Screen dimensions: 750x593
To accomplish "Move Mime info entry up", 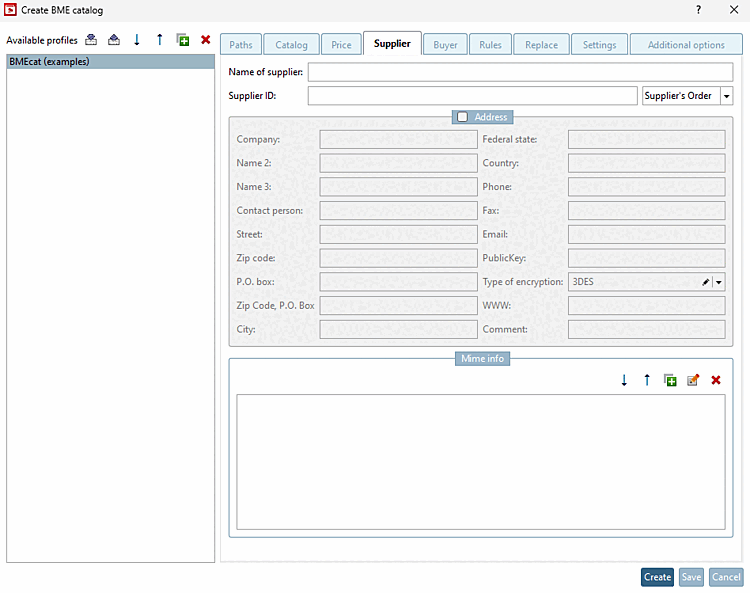I will (647, 380).
